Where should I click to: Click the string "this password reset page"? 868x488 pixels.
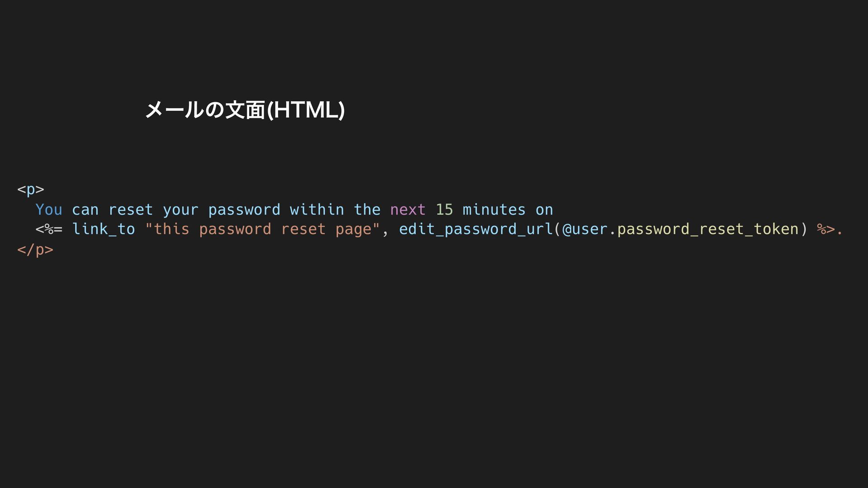pos(263,229)
